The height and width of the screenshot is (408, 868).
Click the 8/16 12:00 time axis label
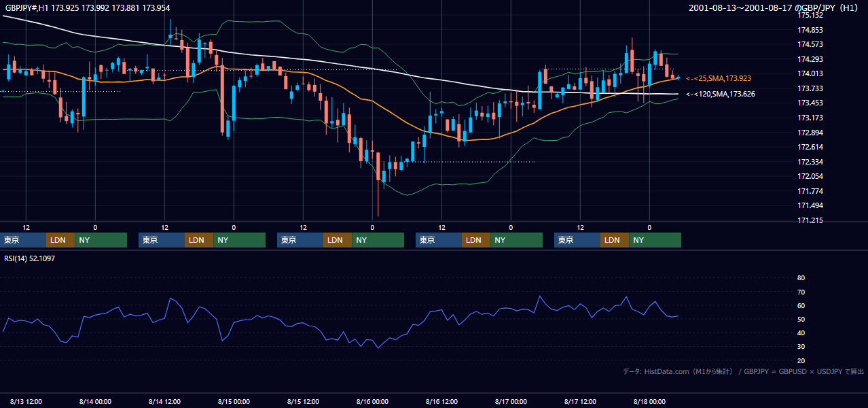point(441,401)
